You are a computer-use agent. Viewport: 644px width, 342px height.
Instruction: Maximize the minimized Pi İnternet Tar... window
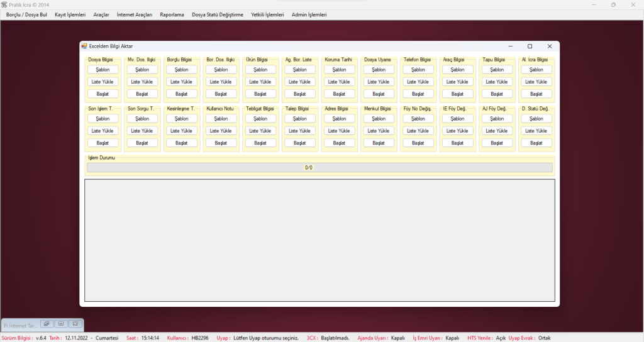60,324
